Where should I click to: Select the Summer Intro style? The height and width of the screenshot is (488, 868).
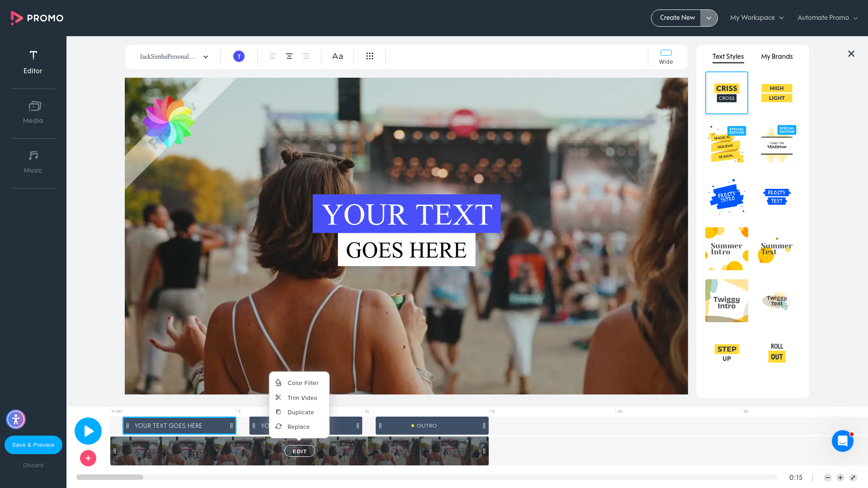click(x=726, y=249)
